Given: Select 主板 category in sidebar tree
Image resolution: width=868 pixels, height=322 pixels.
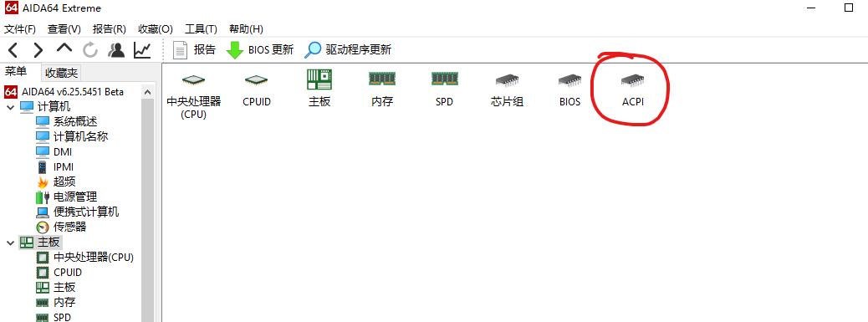Looking at the screenshot, I should (41, 243).
